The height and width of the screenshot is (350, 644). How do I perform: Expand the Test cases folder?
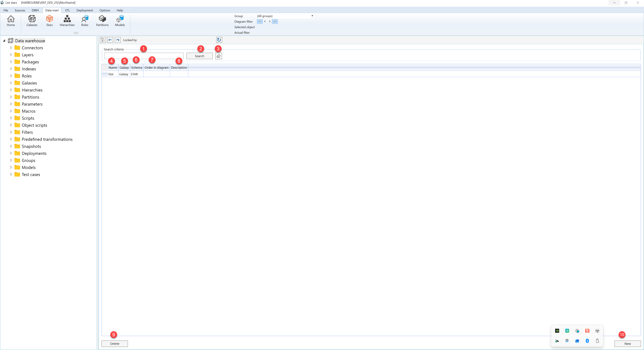(x=11, y=174)
